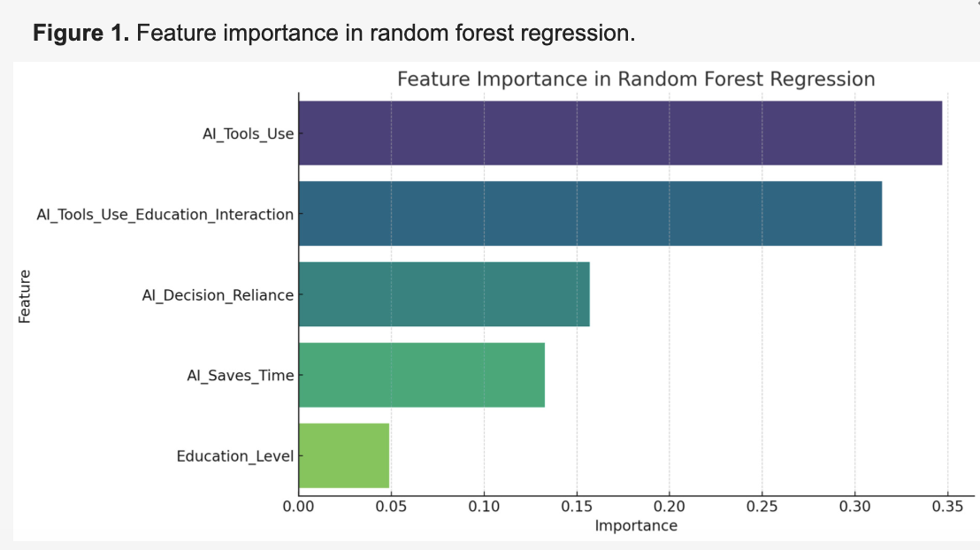This screenshot has height=550, width=980.
Task: Click the chart title text
Action: coord(635,79)
